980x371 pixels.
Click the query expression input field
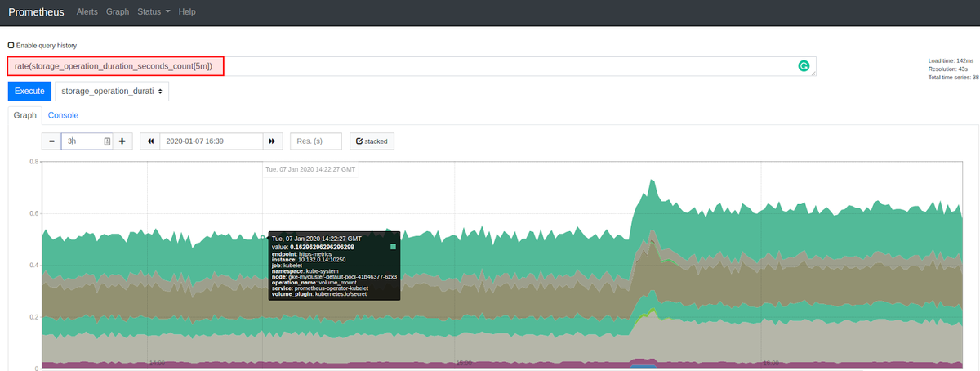[x=408, y=66]
